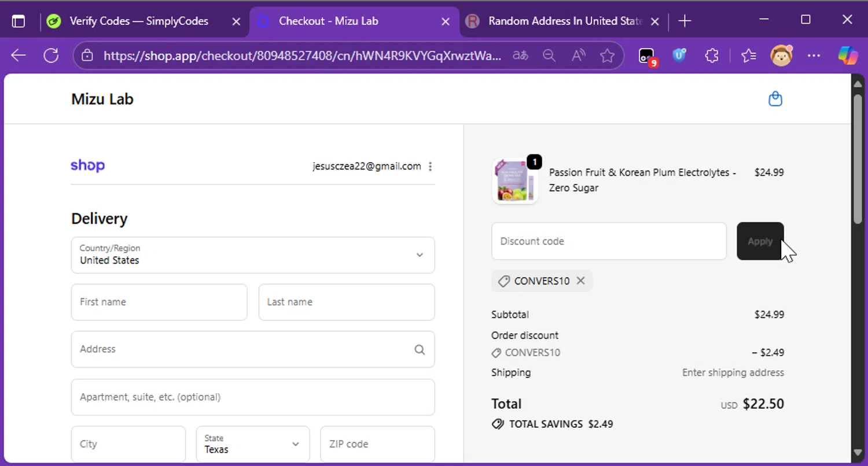Screen dimensions: 868x466
Task: Click the Shop logo
Action: (x=88, y=165)
